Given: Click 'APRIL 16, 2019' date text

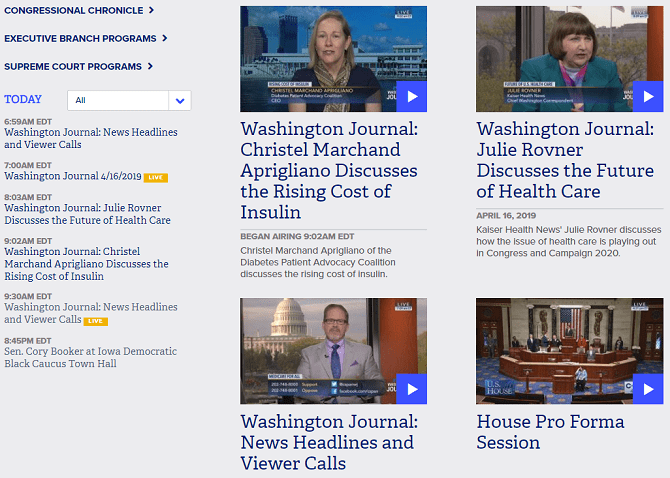Looking at the screenshot, I should (506, 215).
